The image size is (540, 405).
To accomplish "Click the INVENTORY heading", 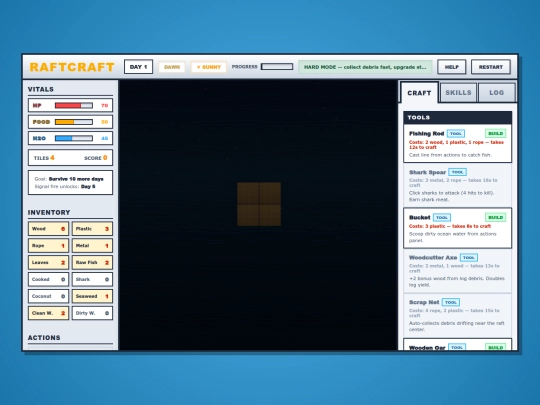I will point(49,212).
